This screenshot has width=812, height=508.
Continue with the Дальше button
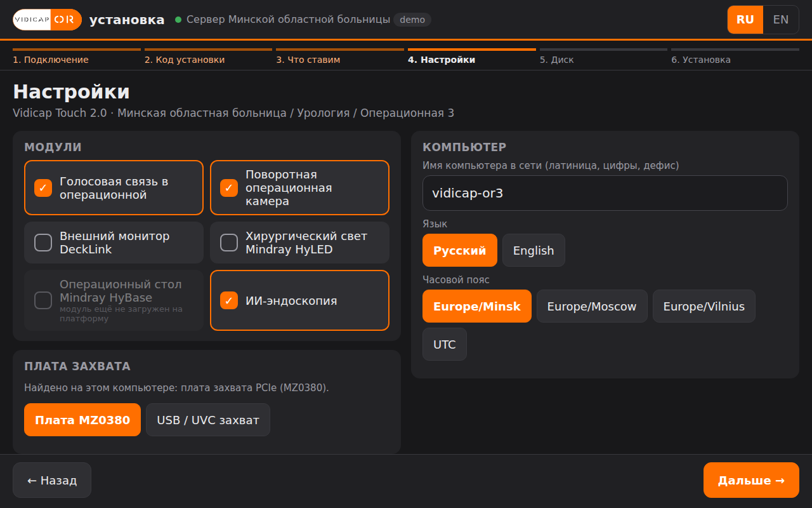tap(751, 480)
